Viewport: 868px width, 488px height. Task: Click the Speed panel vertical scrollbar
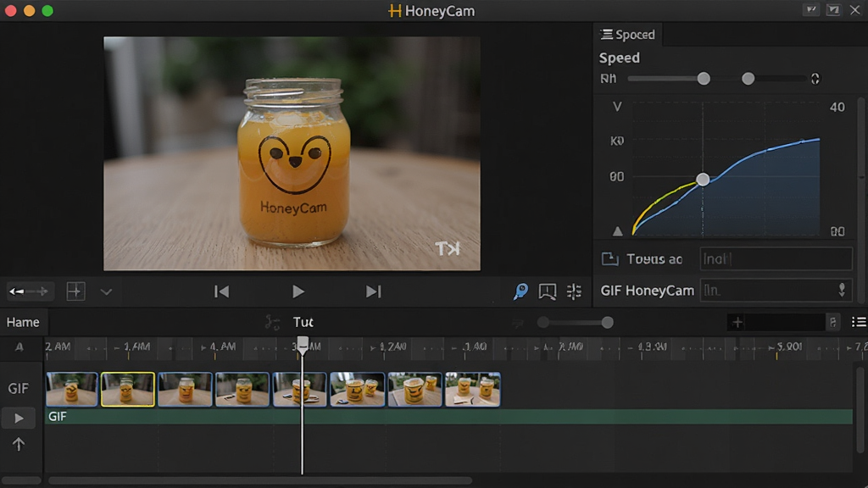[861, 199]
